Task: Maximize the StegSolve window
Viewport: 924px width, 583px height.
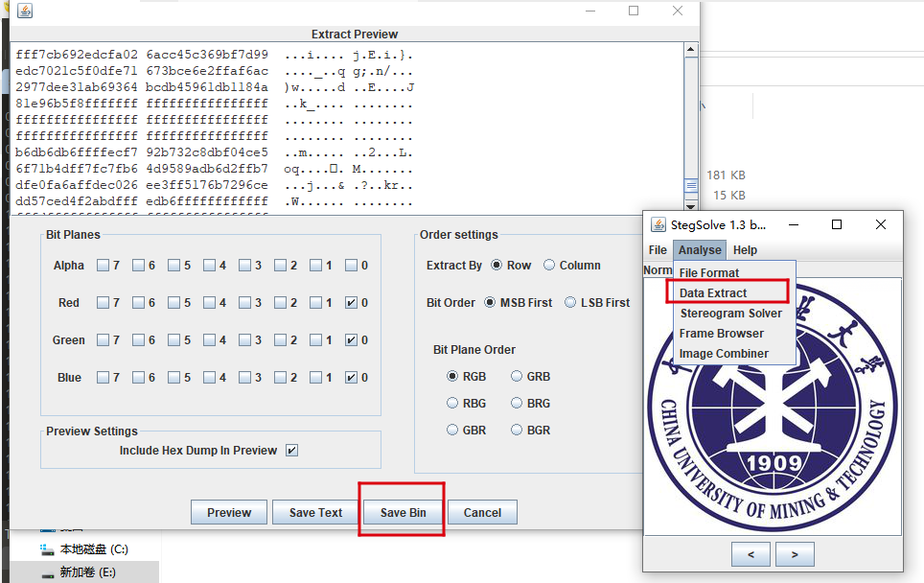Action: pyautogui.click(x=836, y=224)
